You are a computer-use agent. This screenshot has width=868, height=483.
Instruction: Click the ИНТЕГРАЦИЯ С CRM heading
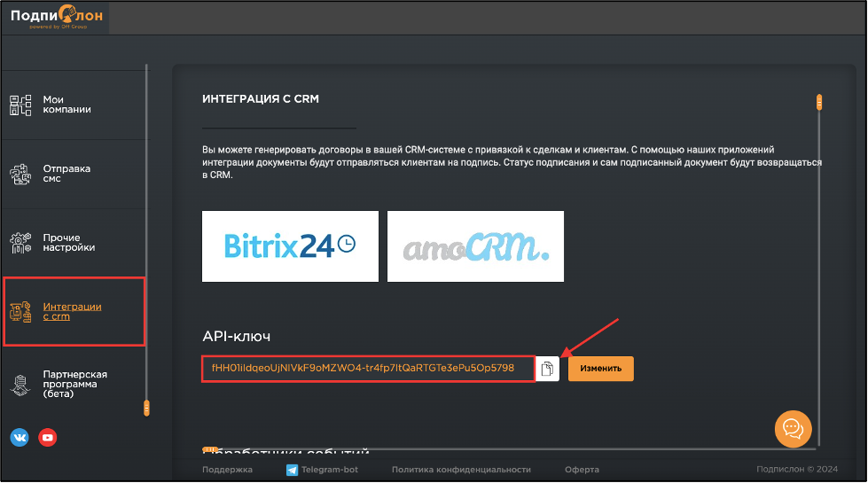coord(260,99)
